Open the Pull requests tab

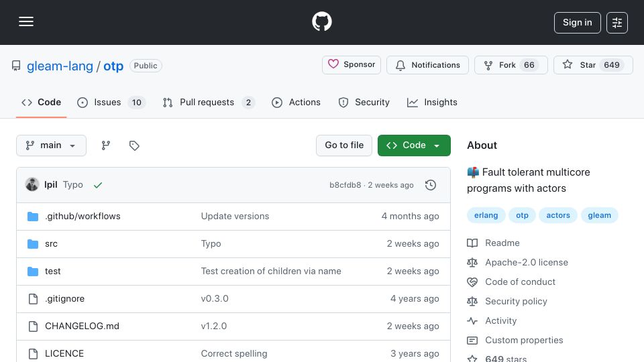[209, 102]
